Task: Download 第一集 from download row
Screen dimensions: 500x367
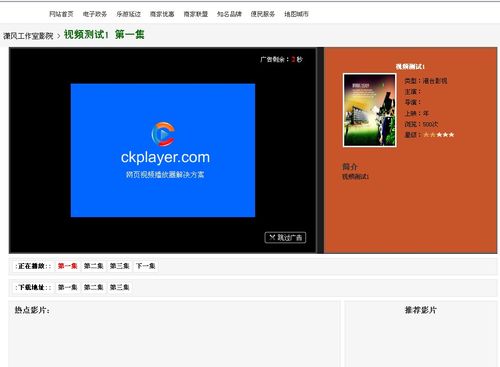Action: coord(67,287)
